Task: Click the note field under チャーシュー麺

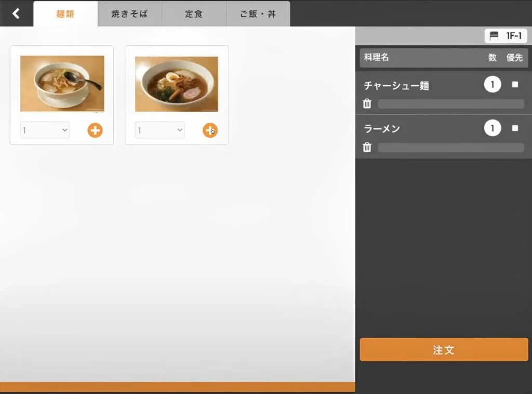Action: [x=450, y=104]
